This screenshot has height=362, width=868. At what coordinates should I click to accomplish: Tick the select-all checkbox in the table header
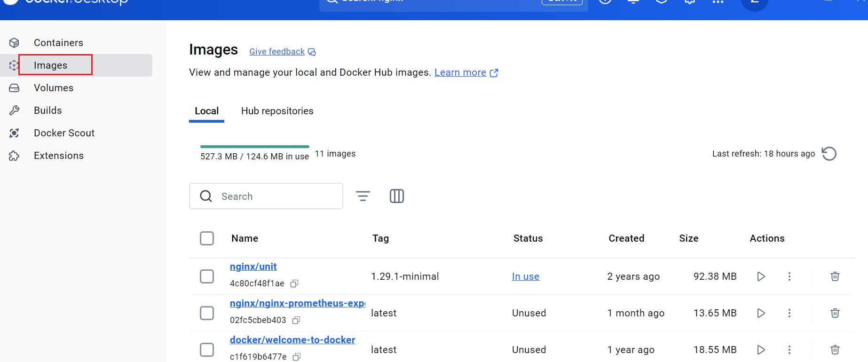[207, 238]
